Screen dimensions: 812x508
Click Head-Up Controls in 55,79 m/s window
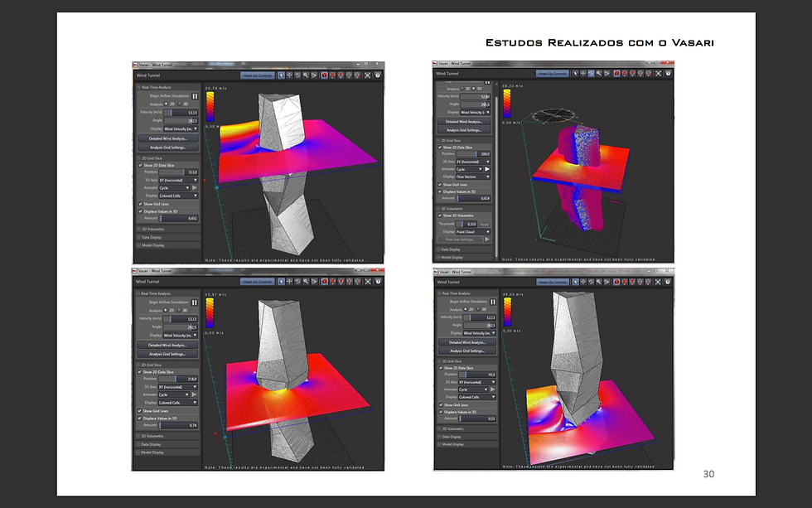pos(258,75)
